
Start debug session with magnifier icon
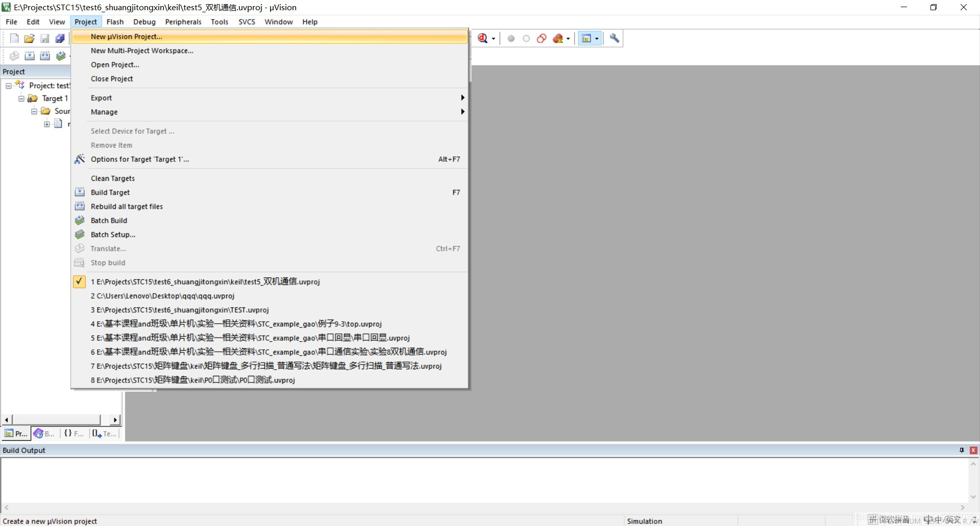[483, 38]
